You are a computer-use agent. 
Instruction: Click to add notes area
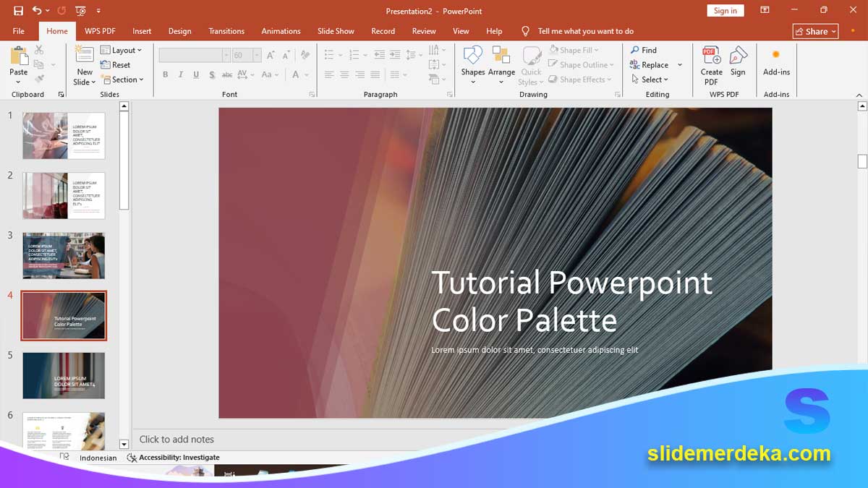click(x=176, y=439)
